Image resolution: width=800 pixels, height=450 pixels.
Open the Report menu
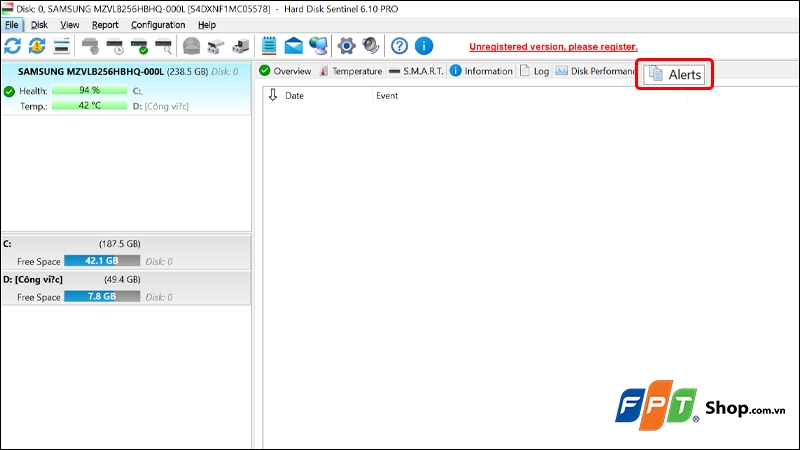(105, 24)
